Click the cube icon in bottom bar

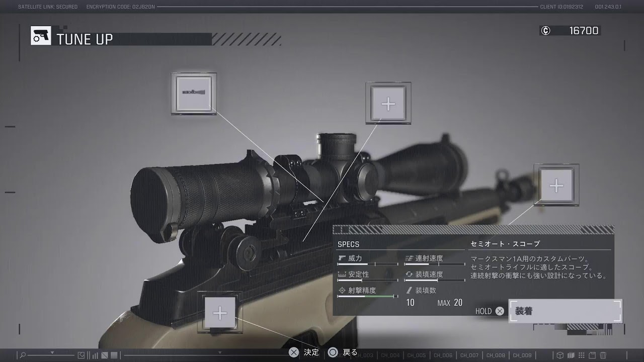coord(559,355)
